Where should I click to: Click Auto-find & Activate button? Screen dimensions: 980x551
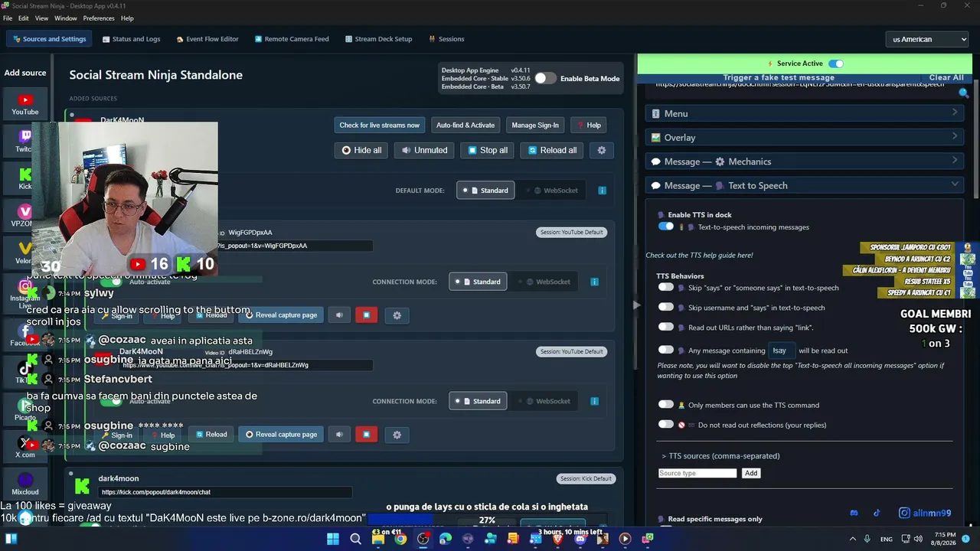point(465,126)
